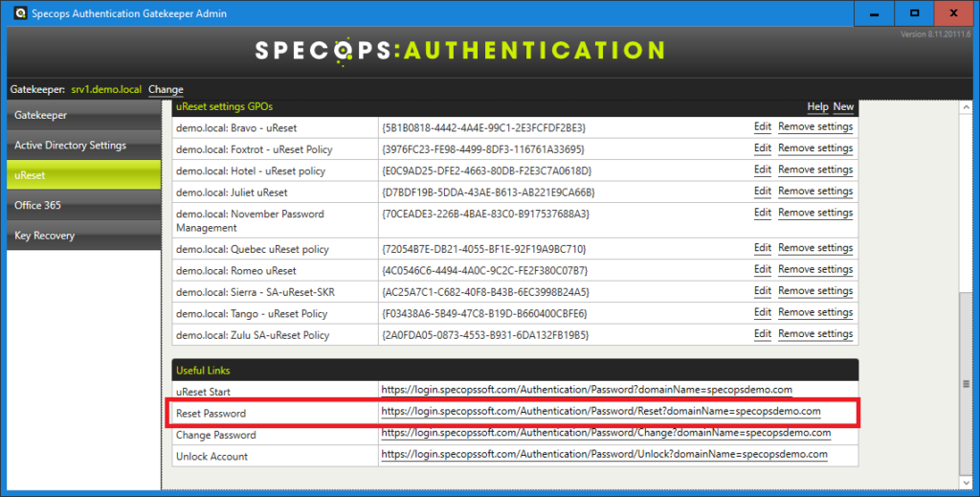Remove settings for Tango - uReset Policy
Screen dimensions: 980x497
pyautogui.click(x=815, y=312)
